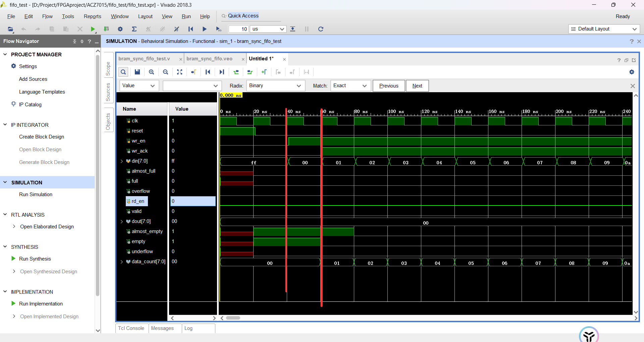Click Run Implementation in Flow Navigator

coord(41,304)
